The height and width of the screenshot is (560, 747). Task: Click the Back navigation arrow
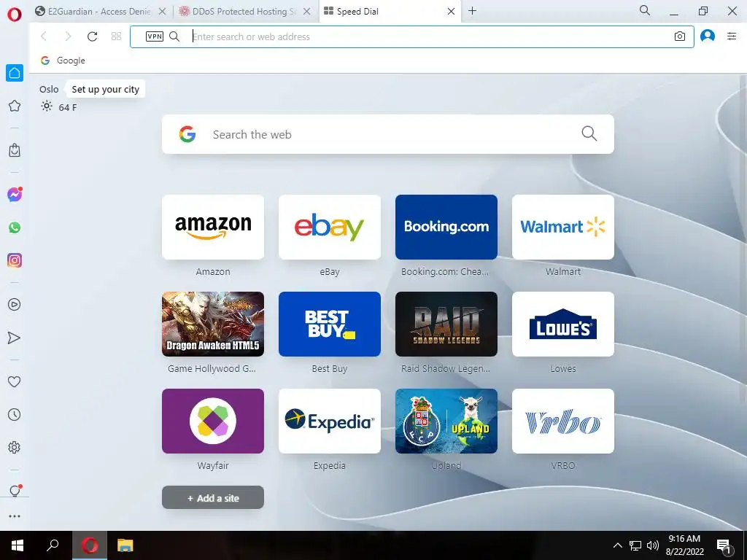pyautogui.click(x=44, y=36)
